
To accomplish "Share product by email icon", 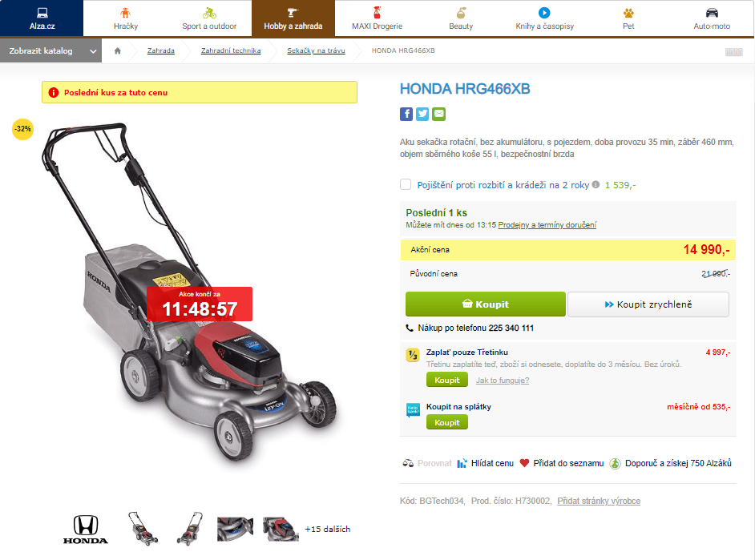I will [438, 114].
